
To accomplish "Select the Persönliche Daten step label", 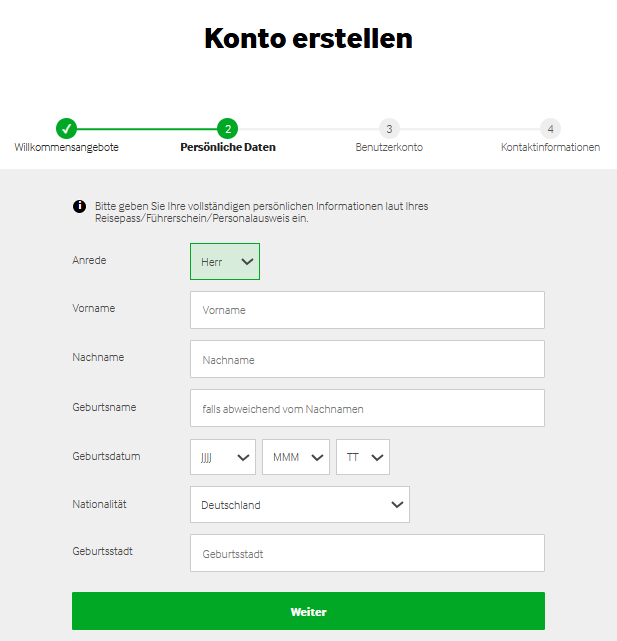I will [x=228, y=147].
